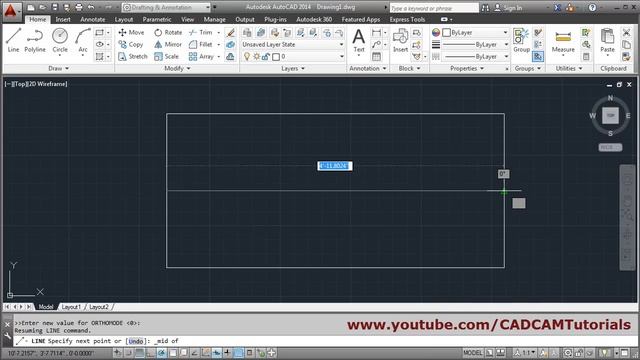Click the keyword search field

(x=433, y=8)
